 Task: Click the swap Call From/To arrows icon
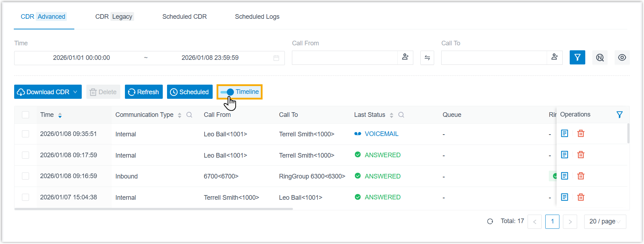click(x=427, y=58)
